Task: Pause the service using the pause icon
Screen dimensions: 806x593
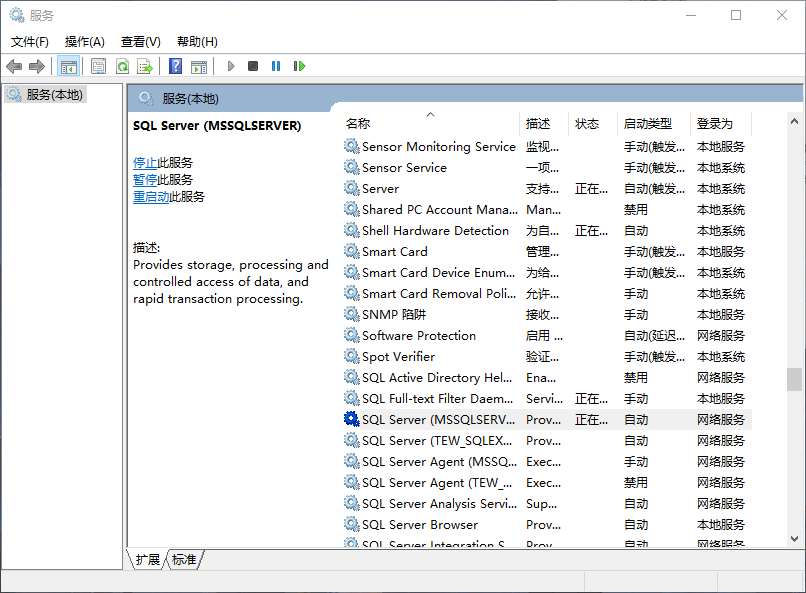Action: coord(275,66)
